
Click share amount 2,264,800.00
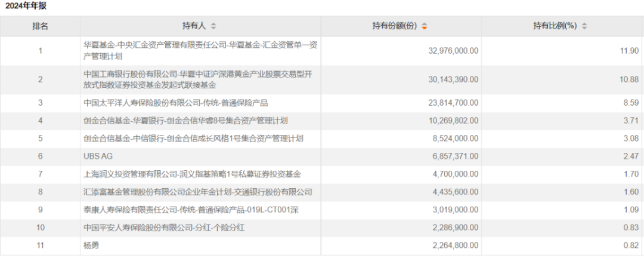(454, 246)
